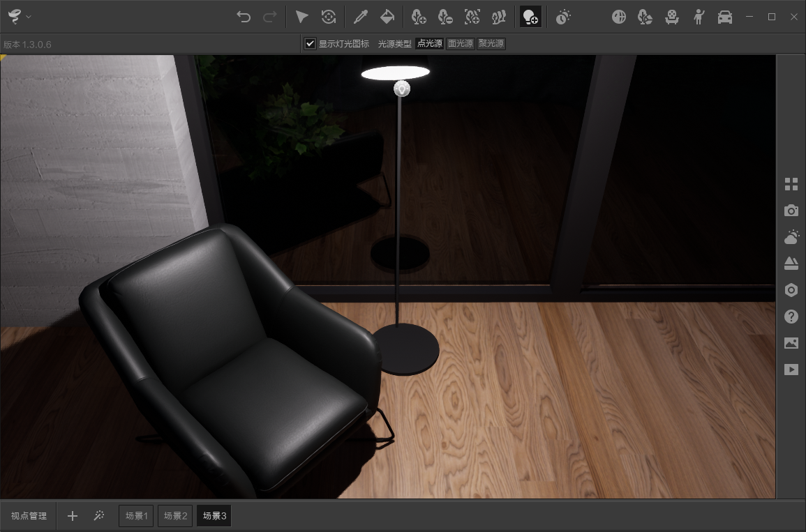Open the sun time-of-day tool
The height and width of the screenshot is (532, 806).
(x=563, y=16)
